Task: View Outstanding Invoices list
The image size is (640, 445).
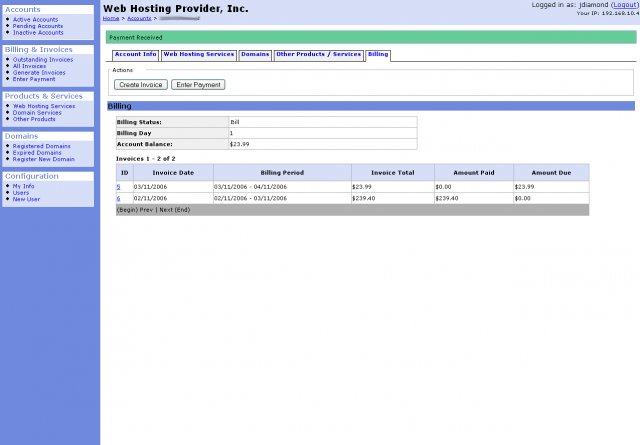Action: [43, 59]
